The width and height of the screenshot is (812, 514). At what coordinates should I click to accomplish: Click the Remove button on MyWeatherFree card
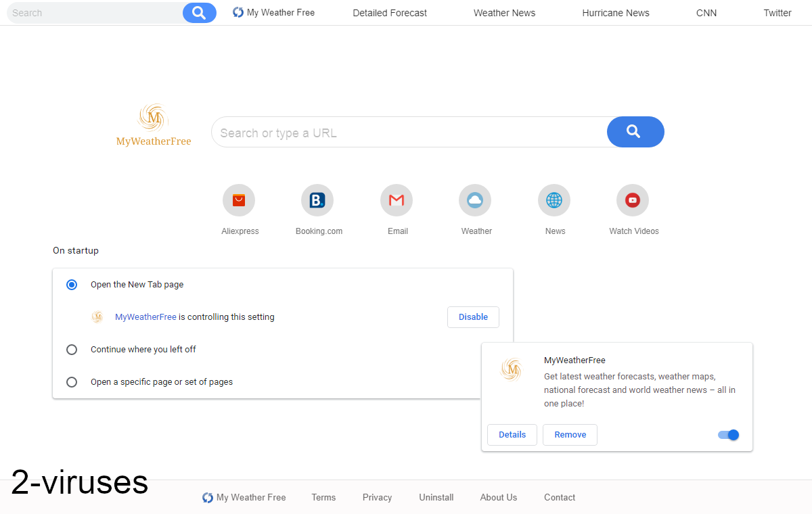pos(570,435)
